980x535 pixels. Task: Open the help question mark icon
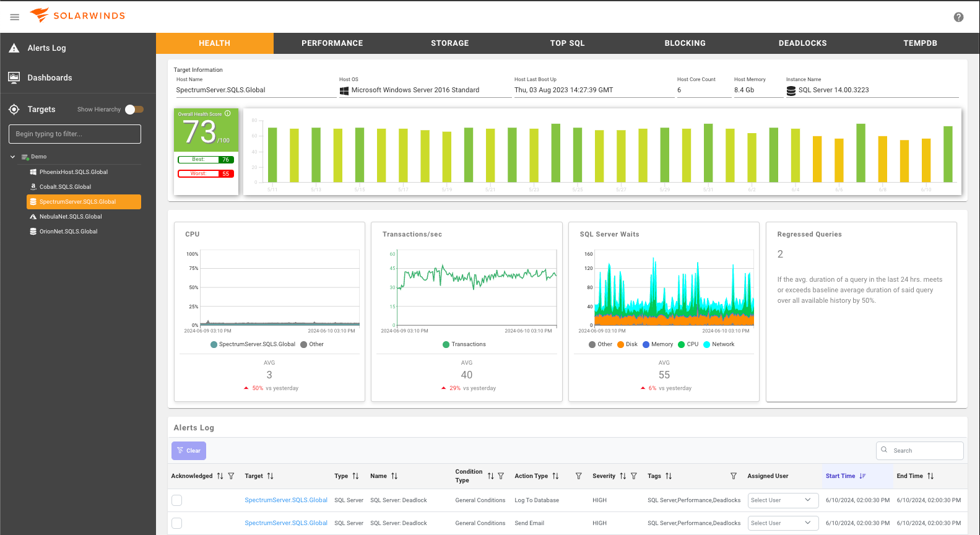[958, 17]
